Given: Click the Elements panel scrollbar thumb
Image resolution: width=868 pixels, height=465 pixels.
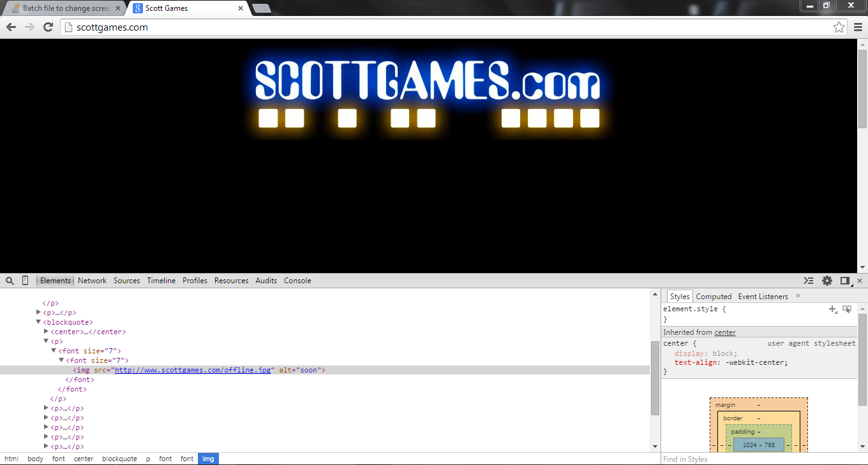Looking at the screenshot, I should click(x=655, y=378).
